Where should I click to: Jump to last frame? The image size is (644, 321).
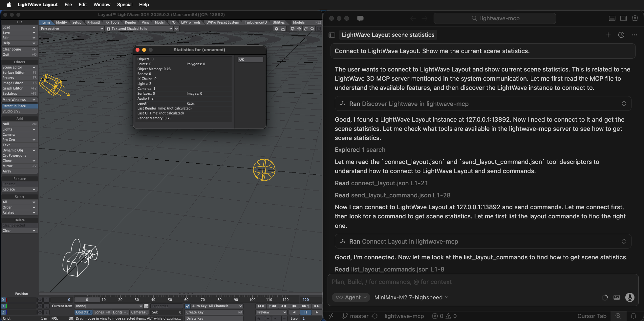[317, 306]
